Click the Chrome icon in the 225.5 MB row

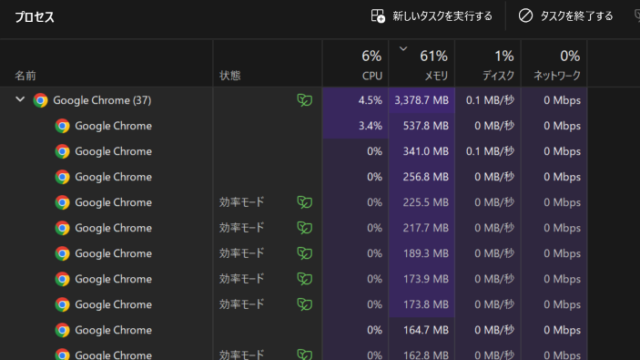62,202
